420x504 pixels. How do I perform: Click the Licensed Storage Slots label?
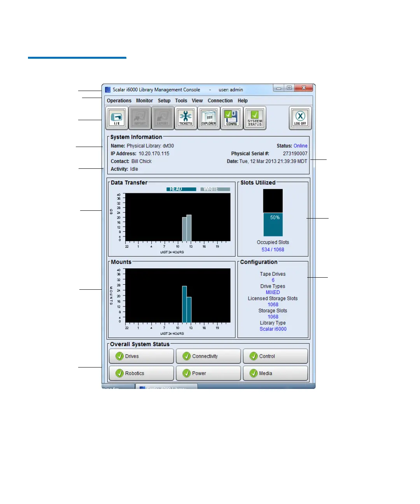coord(273,299)
